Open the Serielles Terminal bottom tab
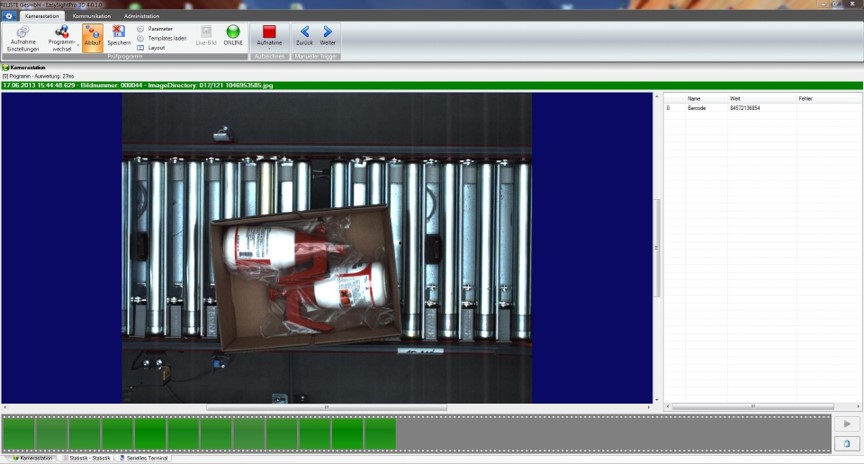Image resolution: width=864 pixels, height=464 pixels. pos(141,458)
